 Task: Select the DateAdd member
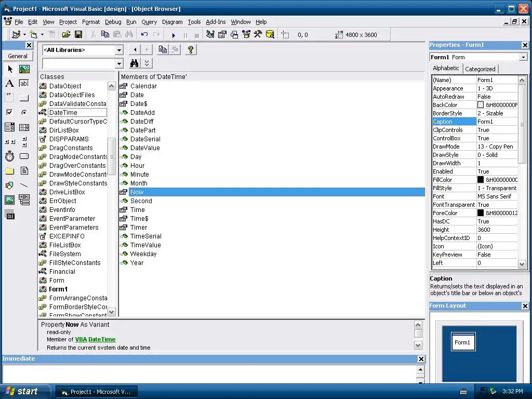tap(142, 112)
